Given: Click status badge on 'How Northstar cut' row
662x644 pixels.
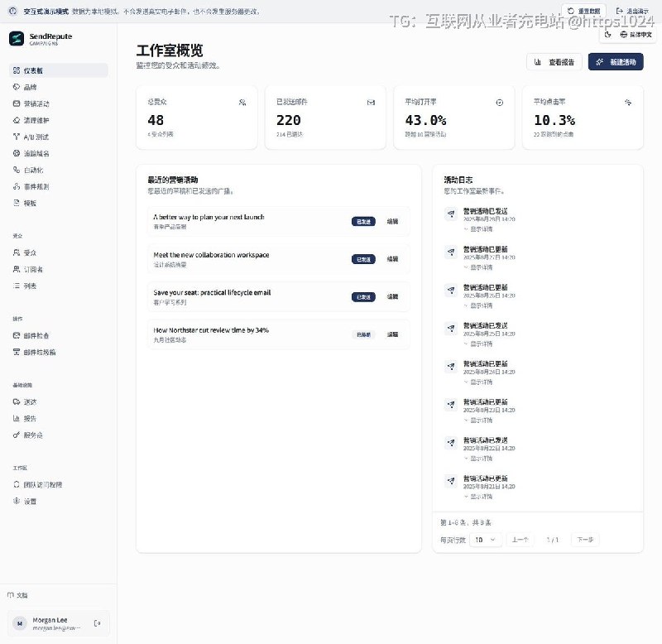Looking at the screenshot, I should [x=363, y=334].
